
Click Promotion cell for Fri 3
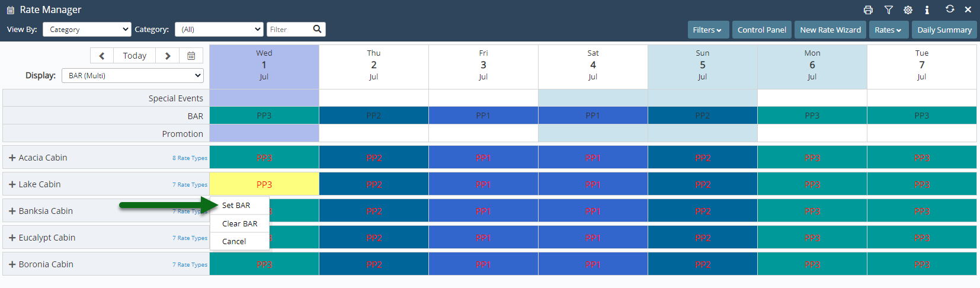click(483, 133)
